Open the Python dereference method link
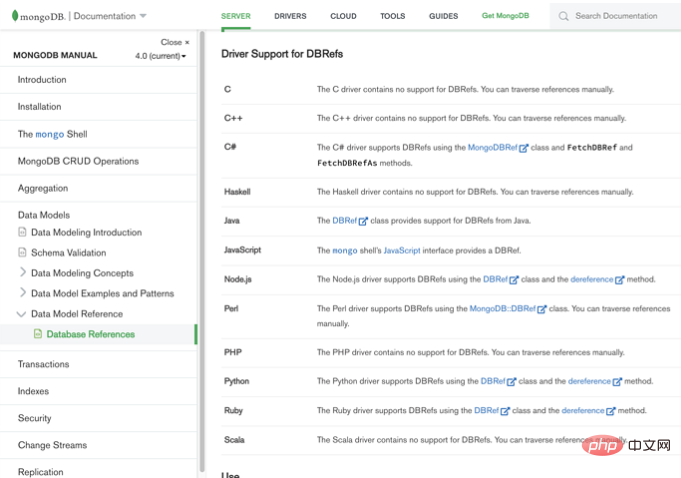681x478 pixels. point(589,381)
